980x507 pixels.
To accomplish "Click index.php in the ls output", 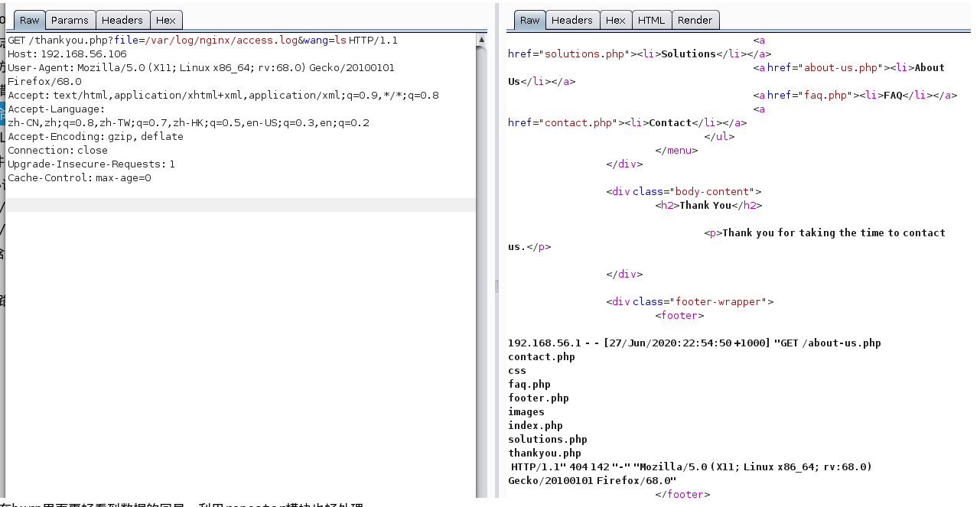I will pyautogui.click(x=536, y=426).
